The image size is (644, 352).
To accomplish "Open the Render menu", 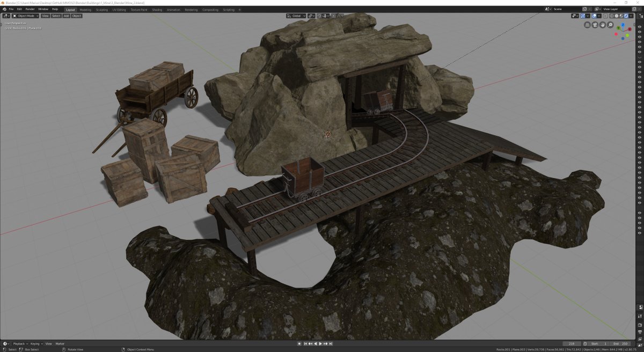I will point(30,9).
